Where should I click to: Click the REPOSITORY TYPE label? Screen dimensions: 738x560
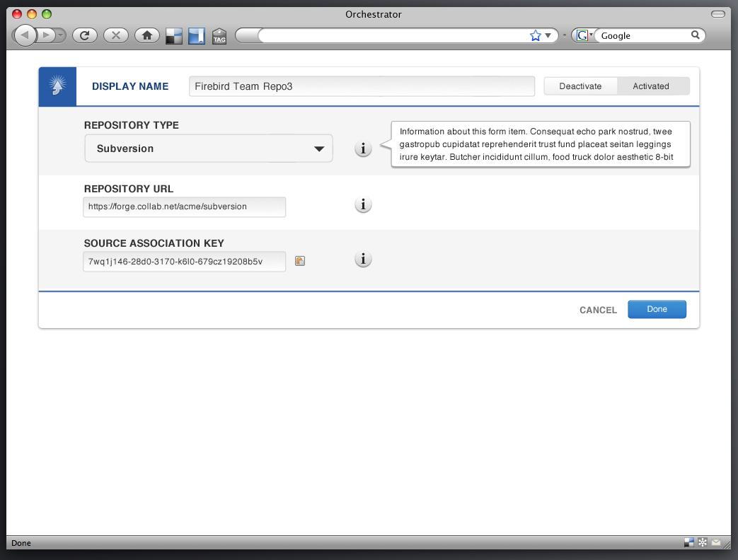132,125
